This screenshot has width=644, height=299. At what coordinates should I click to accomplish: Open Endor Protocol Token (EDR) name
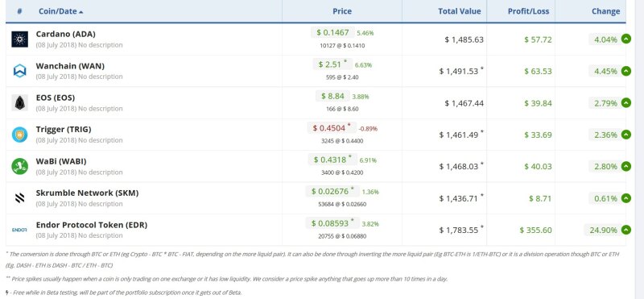click(x=92, y=225)
